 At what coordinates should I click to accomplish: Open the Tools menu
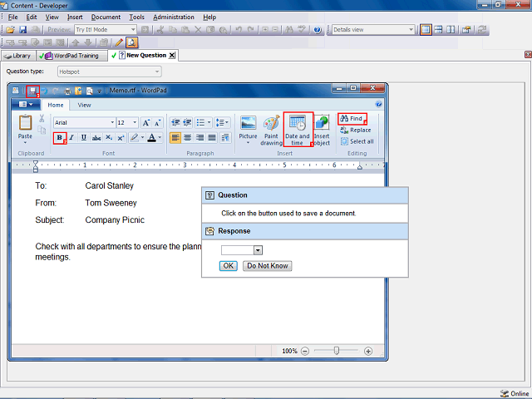coord(136,17)
